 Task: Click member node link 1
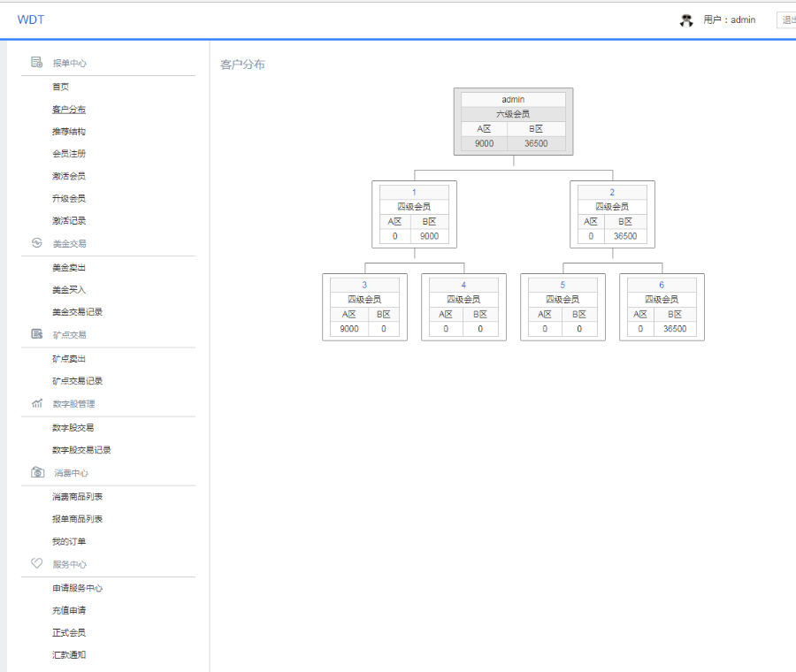[x=414, y=193]
